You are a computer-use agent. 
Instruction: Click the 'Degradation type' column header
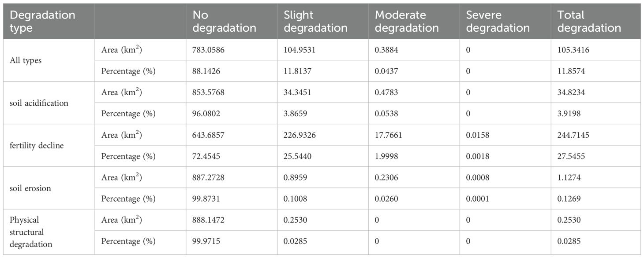point(42,22)
